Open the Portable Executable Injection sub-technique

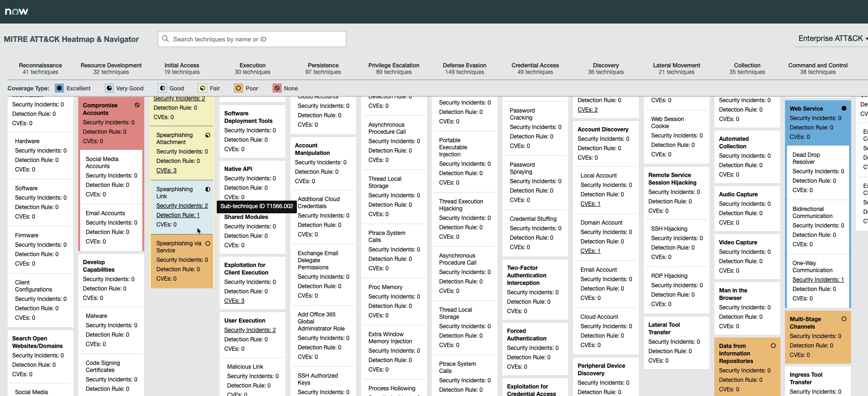453,147
